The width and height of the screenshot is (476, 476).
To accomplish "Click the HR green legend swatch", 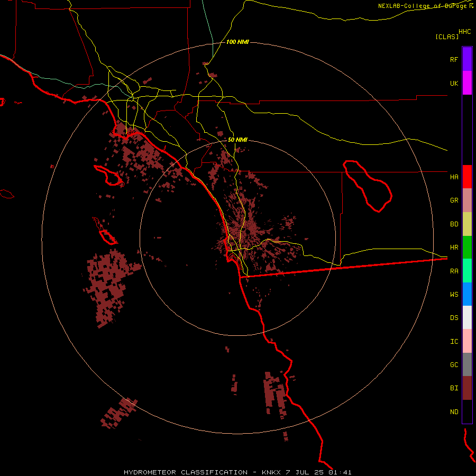I will [467, 248].
